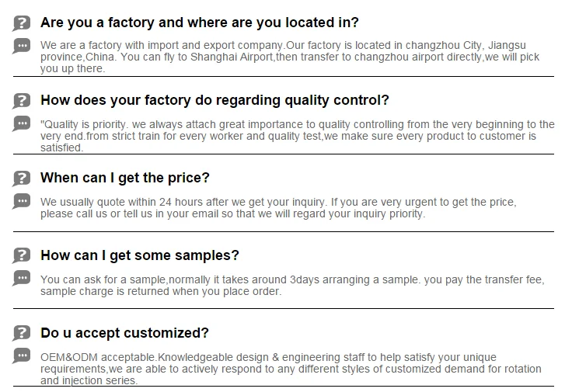
Task: Click speech bubble icon beside OEM&ODM answer
Action: pos(22,356)
